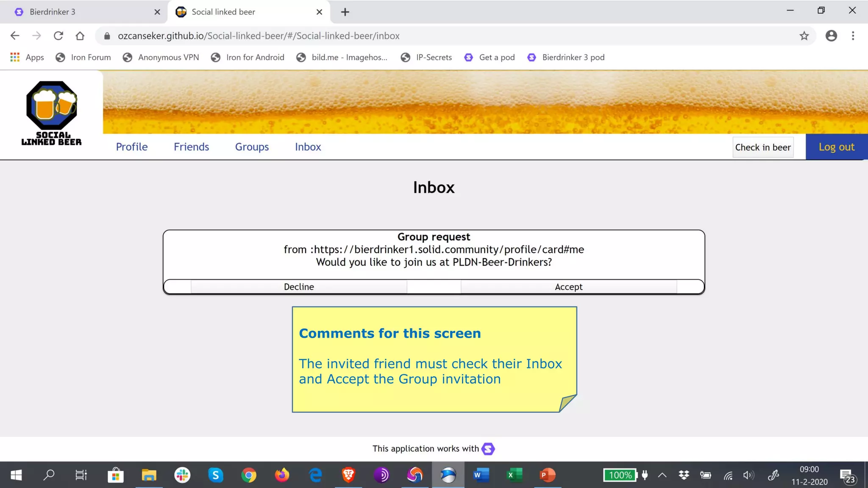Viewport: 868px width, 488px height.
Task: Open the Inbox menu item
Action: [x=308, y=147]
